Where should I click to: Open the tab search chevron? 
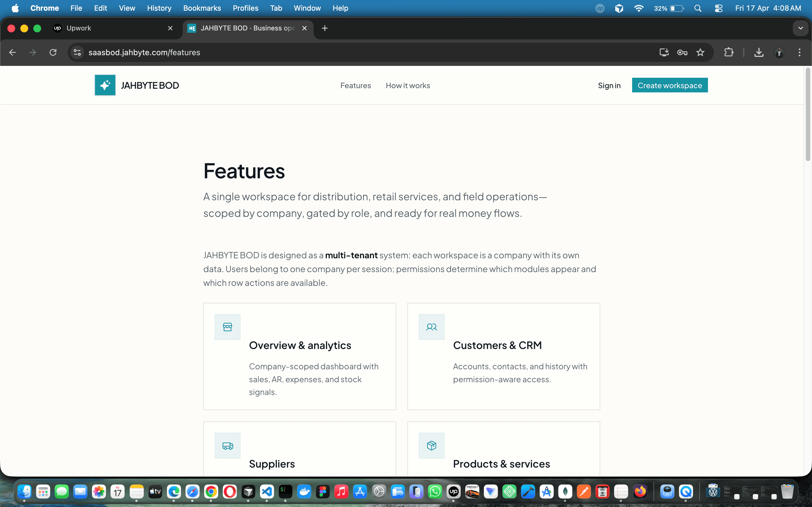pos(801,28)
